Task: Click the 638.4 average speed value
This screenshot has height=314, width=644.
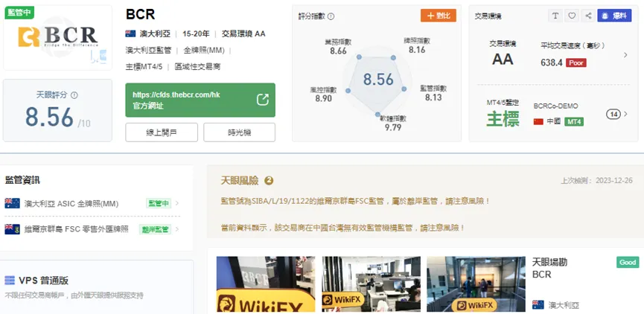Action: click(x=552, y=63)
